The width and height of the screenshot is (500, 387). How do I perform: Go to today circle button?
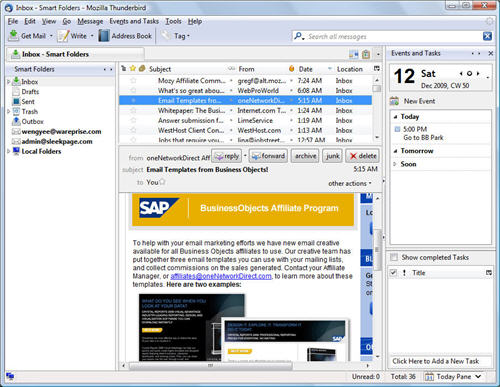pyautogui.click(x=469, y=73)
